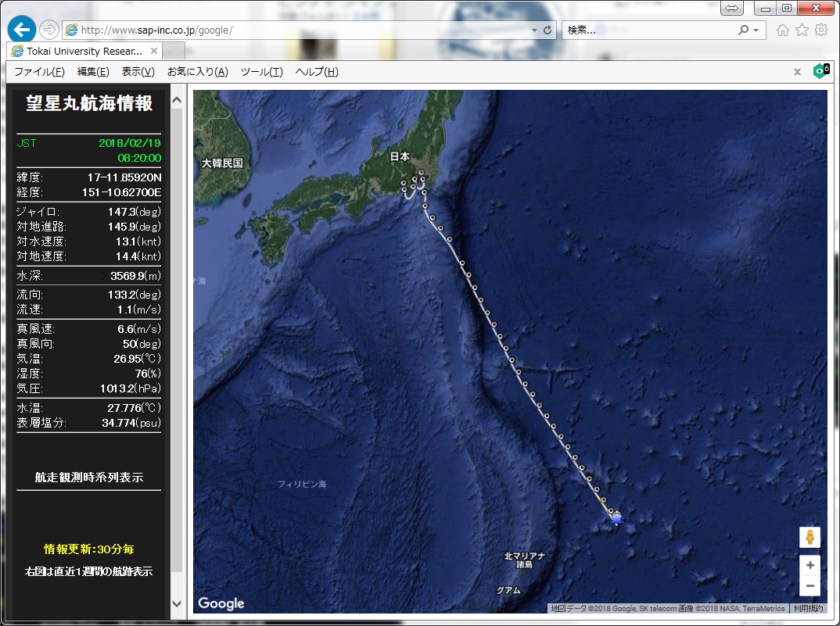Click the page icon in the address bar
The height and width of the screenshot is (626, 840).
[x=71, y=30]
